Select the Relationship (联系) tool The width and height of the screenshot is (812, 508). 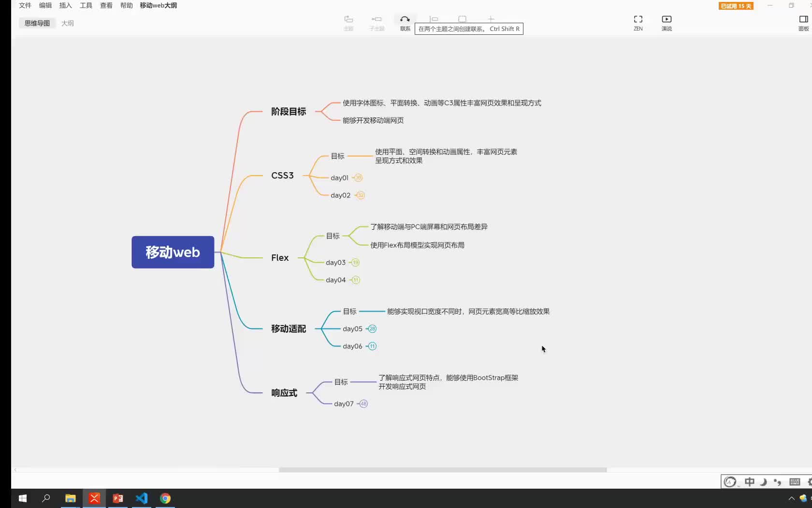point(405,22)
